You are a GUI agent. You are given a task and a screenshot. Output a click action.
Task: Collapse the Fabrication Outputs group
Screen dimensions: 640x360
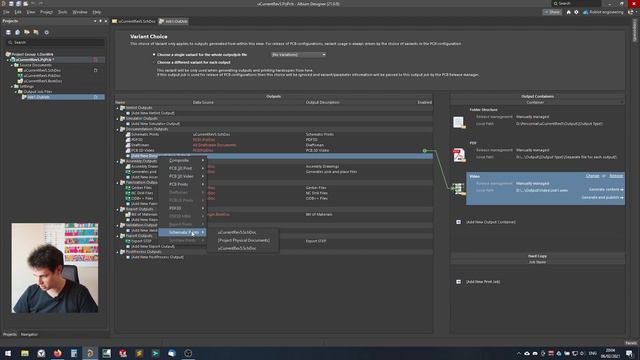[x=118, y=183]
